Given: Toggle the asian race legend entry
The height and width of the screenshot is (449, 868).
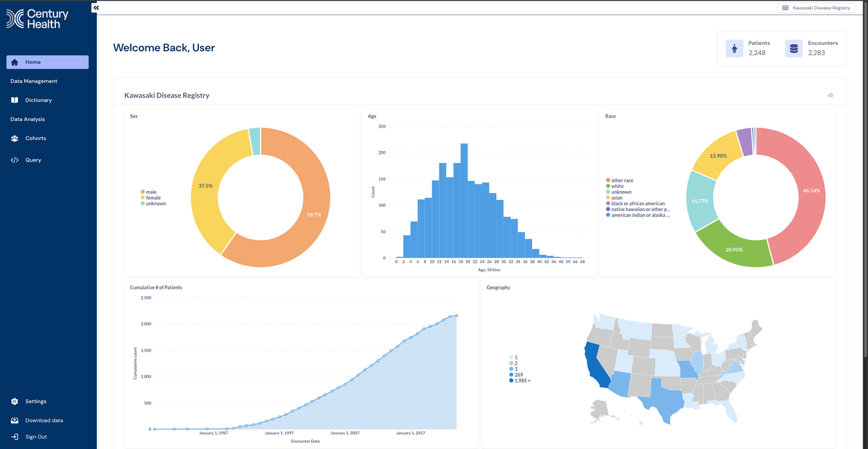Looking at the screenshot, I should pyautogui.click(x=616, y=198).
